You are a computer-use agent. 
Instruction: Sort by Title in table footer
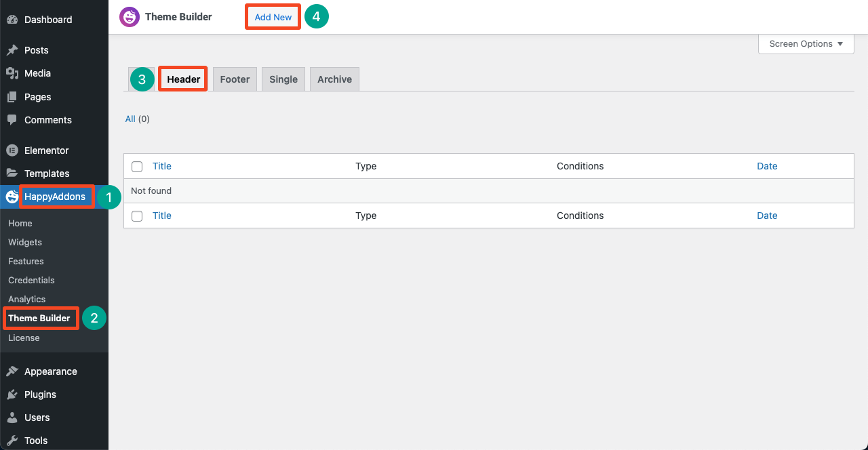point(161,216)
